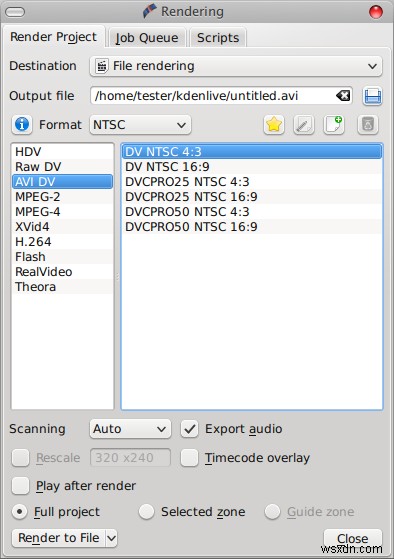
Task: Select the Selected zone radio button
Action: [147, 512]
